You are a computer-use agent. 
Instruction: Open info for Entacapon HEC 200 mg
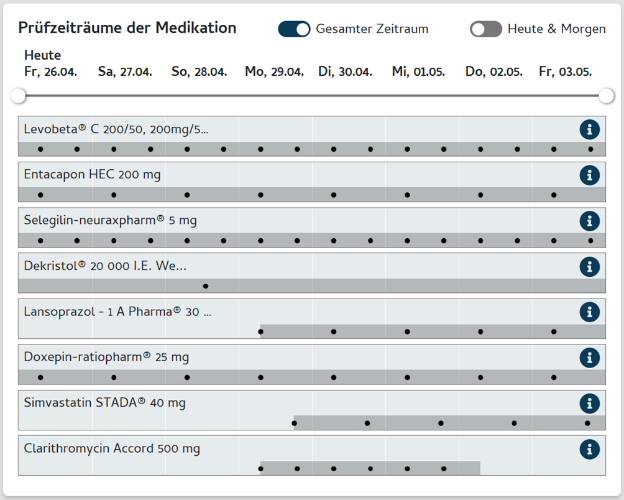(x=589, y=175)
